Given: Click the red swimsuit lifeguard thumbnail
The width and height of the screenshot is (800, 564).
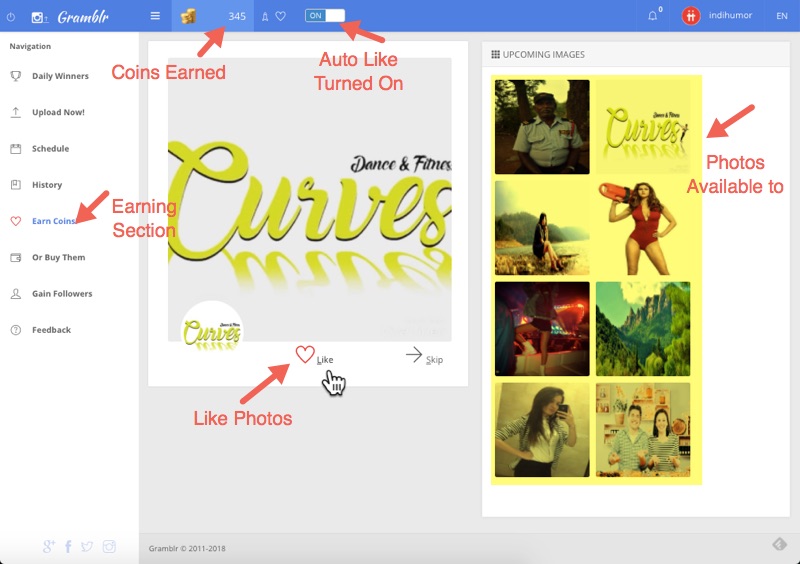Looking at the screenshot, I should [643, 228].
